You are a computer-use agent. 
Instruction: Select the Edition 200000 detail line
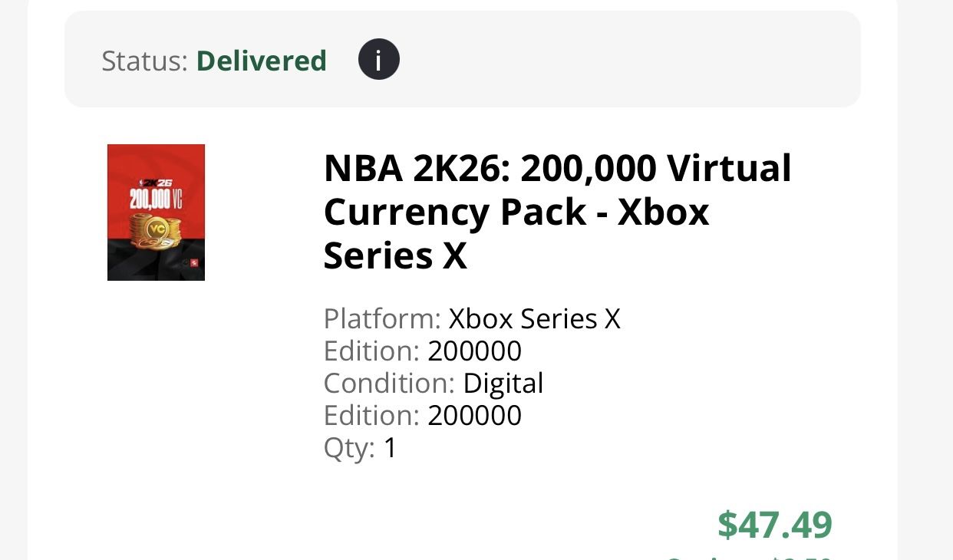click(423, 351)
